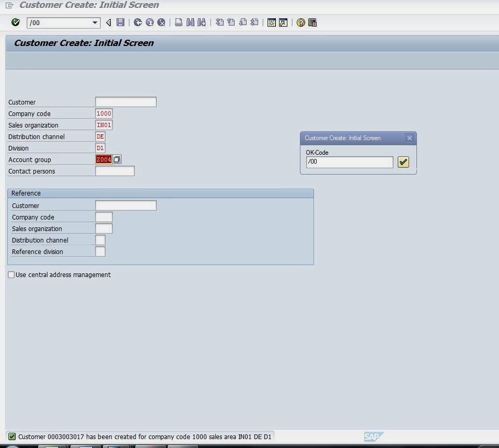Open the command field dropdown arrow
Viewport: 499px width, 448px height.
pos(95,22)
